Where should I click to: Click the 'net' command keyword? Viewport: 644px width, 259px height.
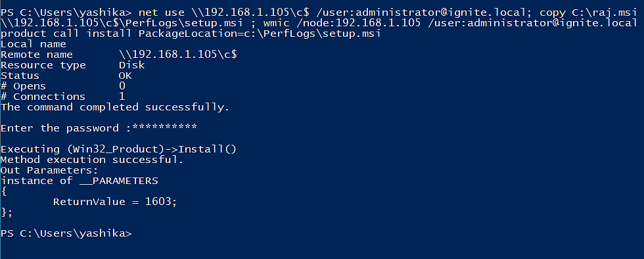(x=148, y=12)
